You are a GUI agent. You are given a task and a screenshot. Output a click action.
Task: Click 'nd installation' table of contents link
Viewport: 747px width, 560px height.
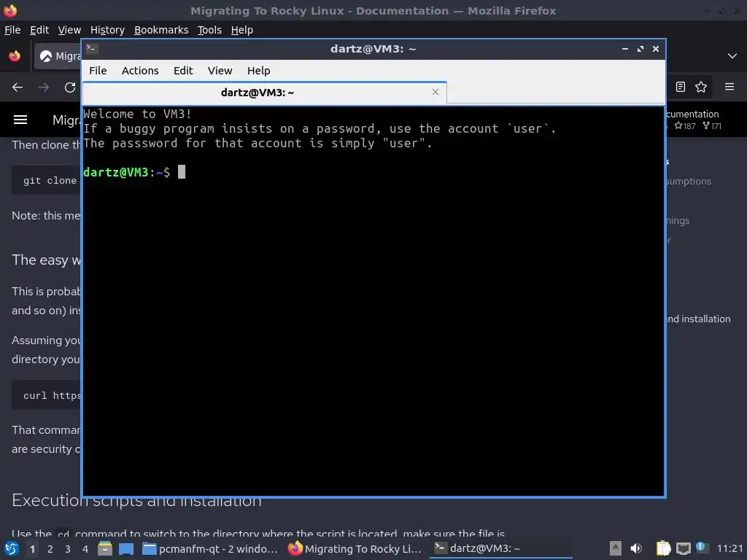pyautogui.click(x=698, y=319)
